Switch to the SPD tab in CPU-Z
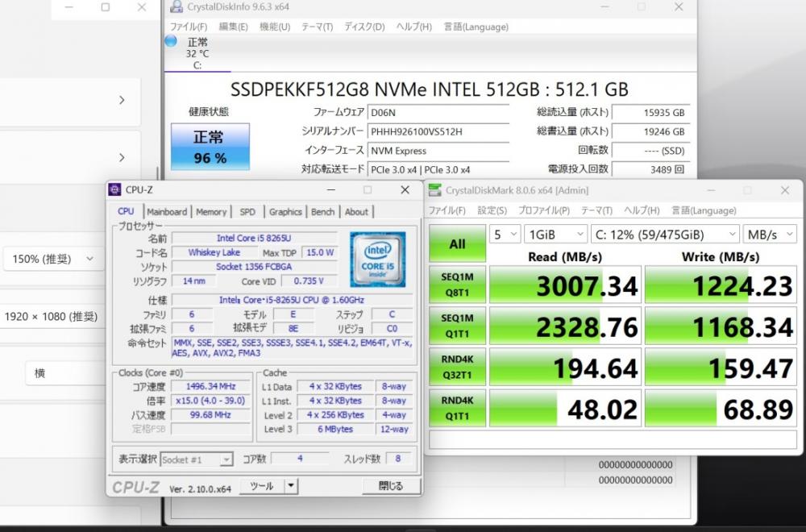 tap(247, 212)
